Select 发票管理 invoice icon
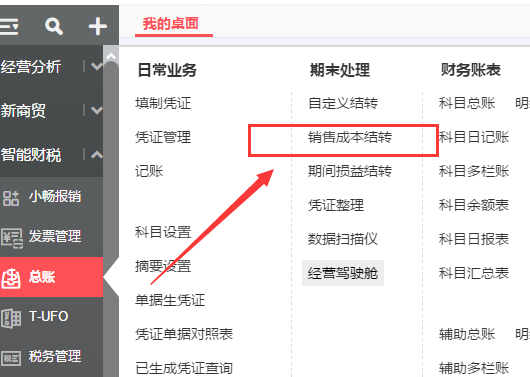 pyautogui.click(x=11, y=238)
